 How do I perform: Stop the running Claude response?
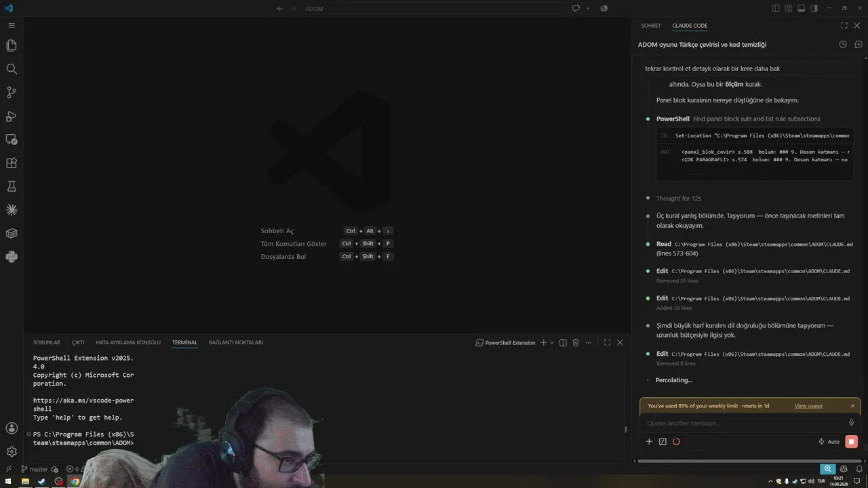(x=852, y=442)
